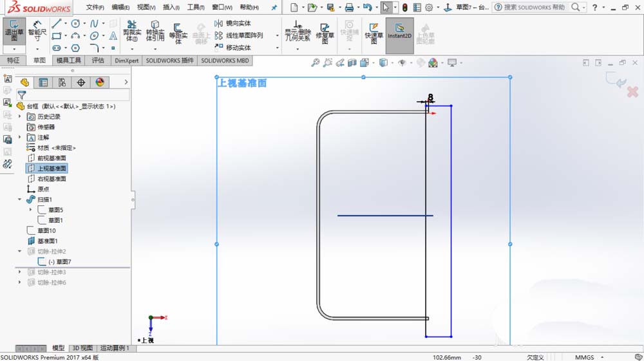644x361 pixels.
Task: Select the Point sketch tool
Action: tap(113, 48)
